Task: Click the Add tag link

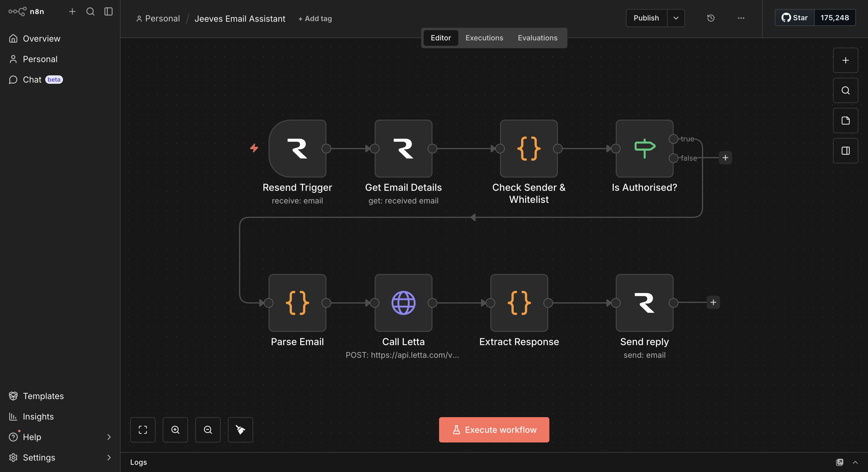Action: click(x=315, y=18)
